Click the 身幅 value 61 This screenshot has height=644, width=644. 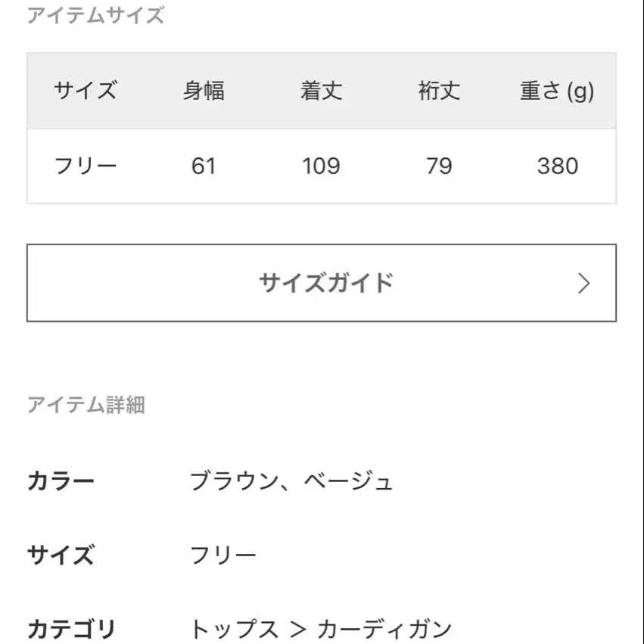[204, 165]
